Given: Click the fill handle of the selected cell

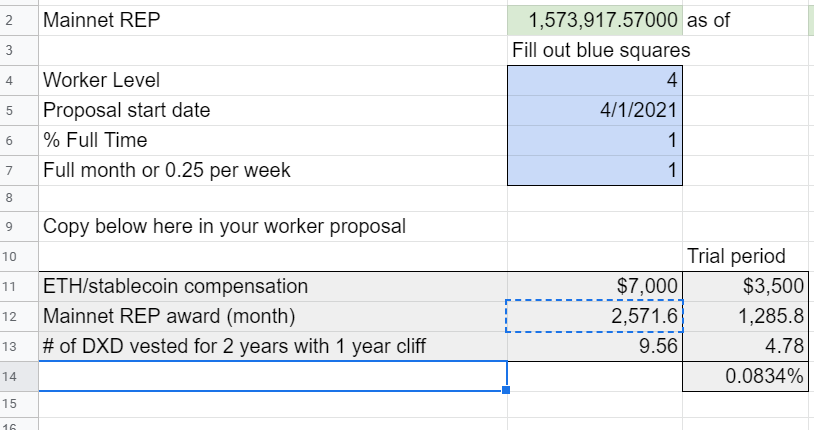Looking at the screenshot, I should coord(506,390).
